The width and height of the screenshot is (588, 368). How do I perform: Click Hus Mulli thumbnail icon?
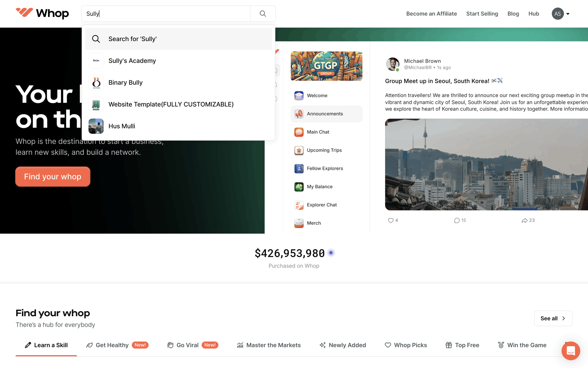pos(96,126)
